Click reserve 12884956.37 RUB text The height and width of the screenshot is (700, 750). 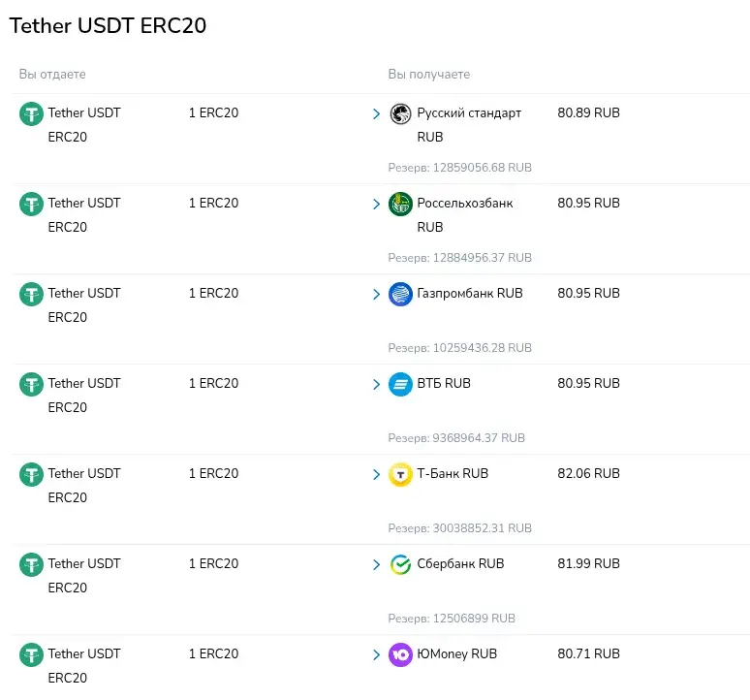pyautogui.click(x=459, y=258)
